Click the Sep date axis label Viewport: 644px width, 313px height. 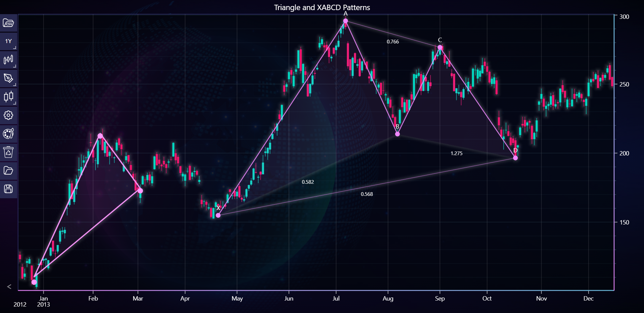tap(440, 299)
